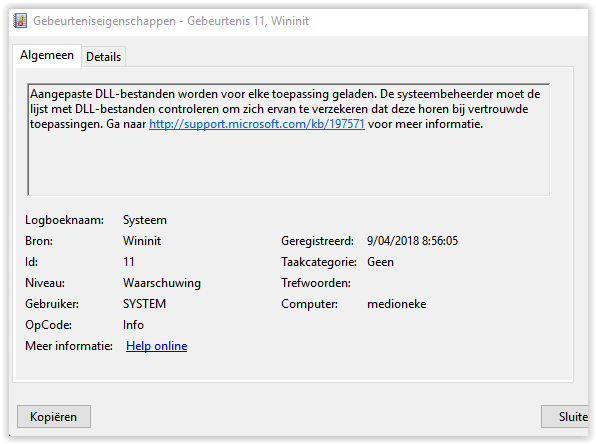The height and width of the screenshot is (444, 596).
Task: Select the SYSTEM user value
Action: 144,304
